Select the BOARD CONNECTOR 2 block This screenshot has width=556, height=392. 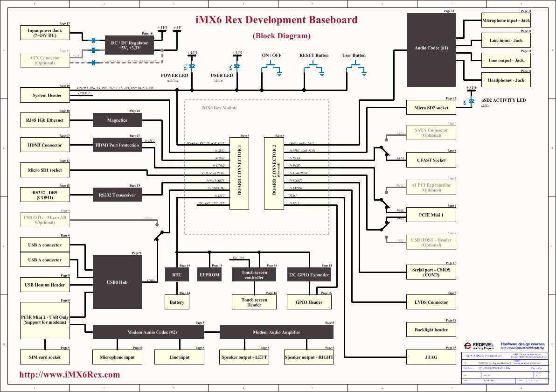pos(274,174)
